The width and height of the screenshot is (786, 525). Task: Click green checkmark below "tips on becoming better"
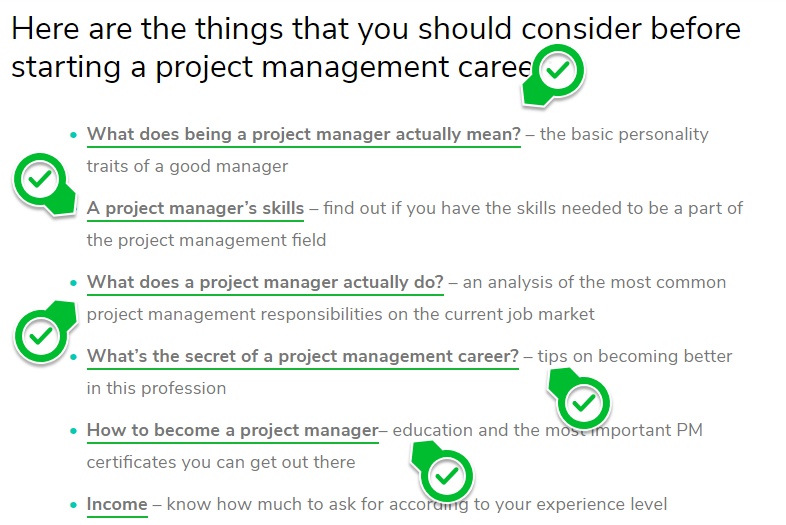coord(583,403)
